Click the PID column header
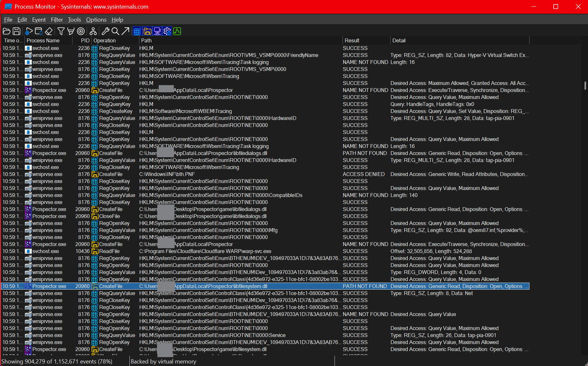588x366 pixels. [82, 40]
